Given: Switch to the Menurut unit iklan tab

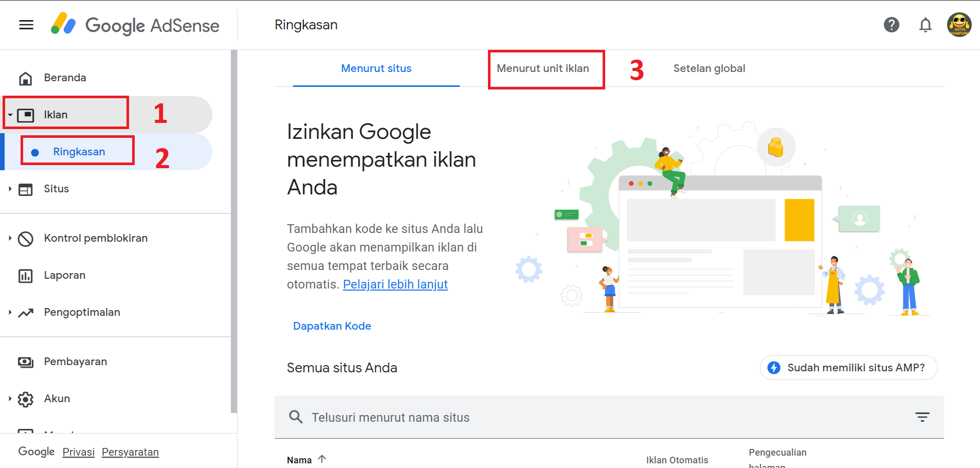Looking at the screenshot, I should pos(543,68).
